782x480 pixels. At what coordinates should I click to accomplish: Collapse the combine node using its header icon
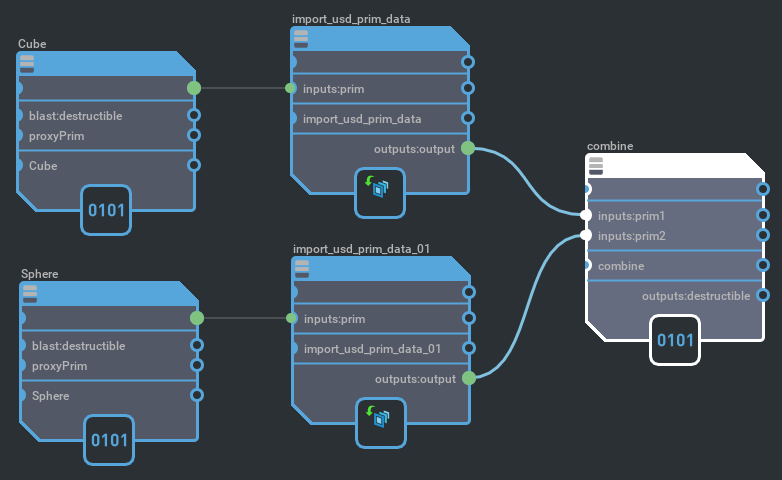click(x=596, y=166)
